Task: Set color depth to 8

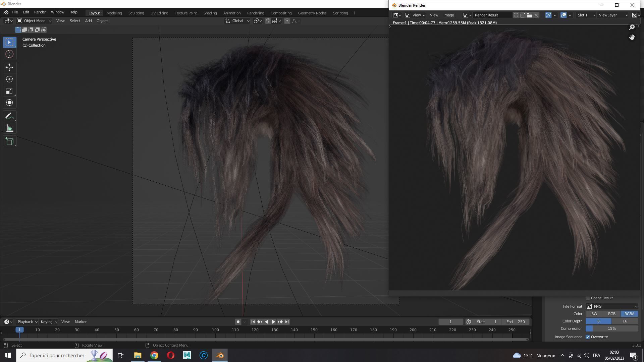Action: pos(598,321)
